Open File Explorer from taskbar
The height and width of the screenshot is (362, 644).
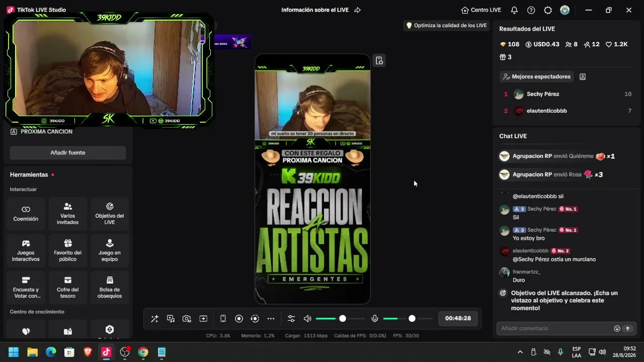coord(32,352)
